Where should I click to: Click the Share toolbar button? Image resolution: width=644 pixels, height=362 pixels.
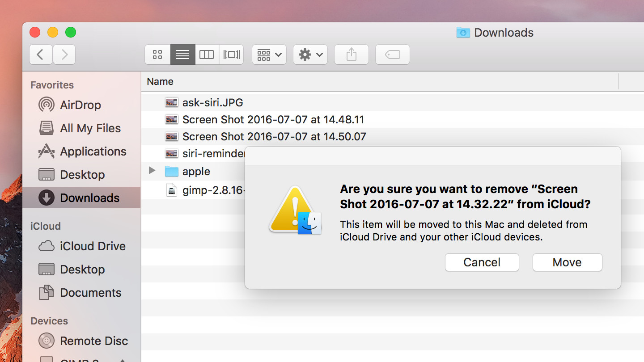352,55
